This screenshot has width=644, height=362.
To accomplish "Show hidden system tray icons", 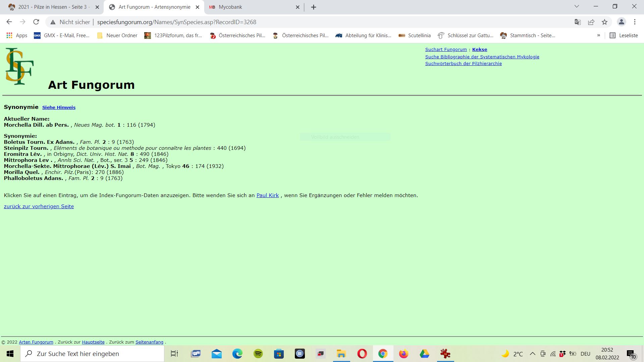I will [x=532, y=354].
